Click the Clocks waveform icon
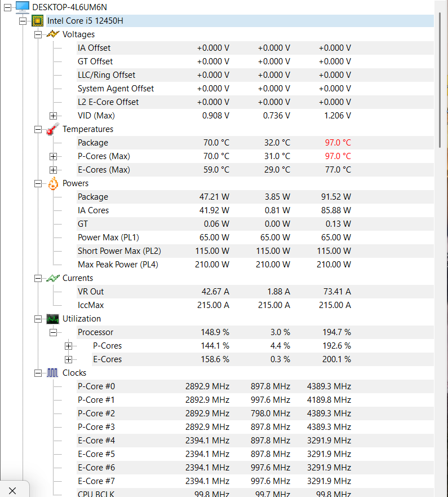This screenshot has height=497, width=448. pyautogui.click(x=52, y=373)
